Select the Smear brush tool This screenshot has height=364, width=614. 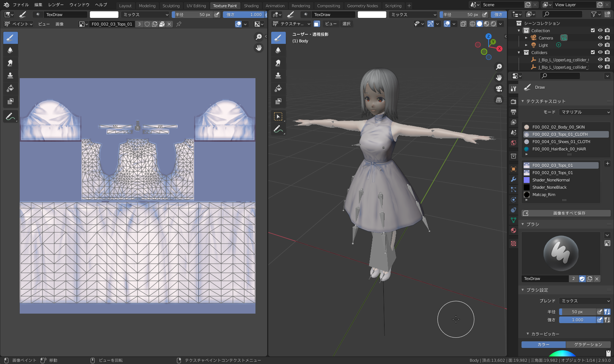pyautogui.click(x=10, y=62)
